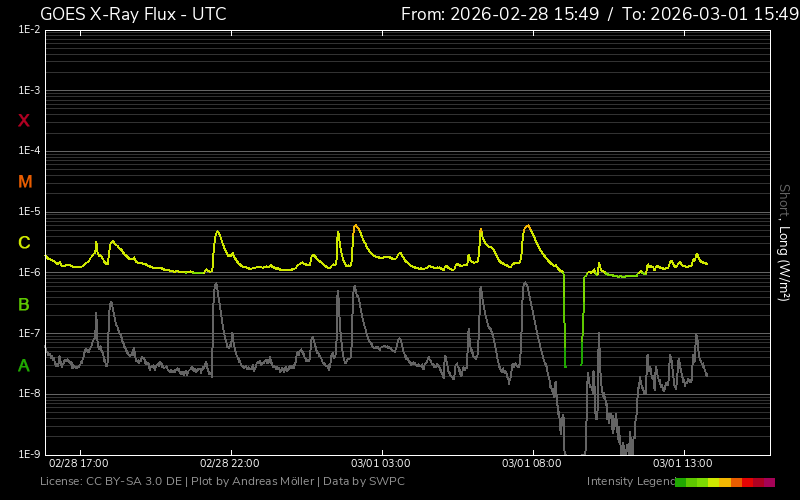
Task: Click the yellow flare peak just before 03/01 08:00
Action: [x=528, y=226]
